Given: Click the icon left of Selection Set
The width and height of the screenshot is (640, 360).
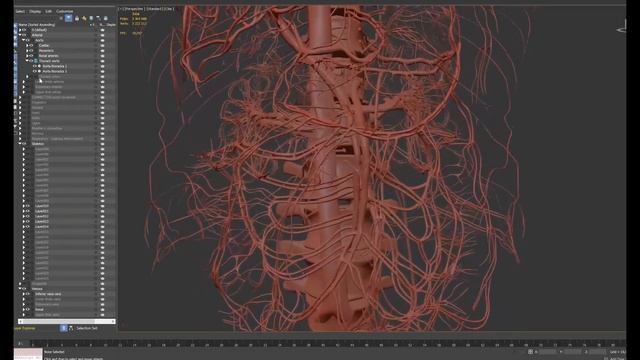Looking at the screenshot, I should tap(71, 328).
